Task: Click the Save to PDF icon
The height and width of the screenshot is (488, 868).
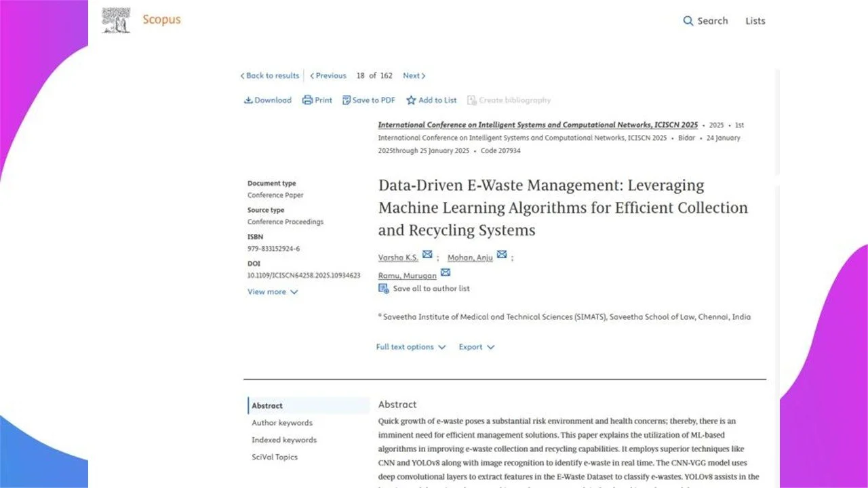Action: point(347,100)
